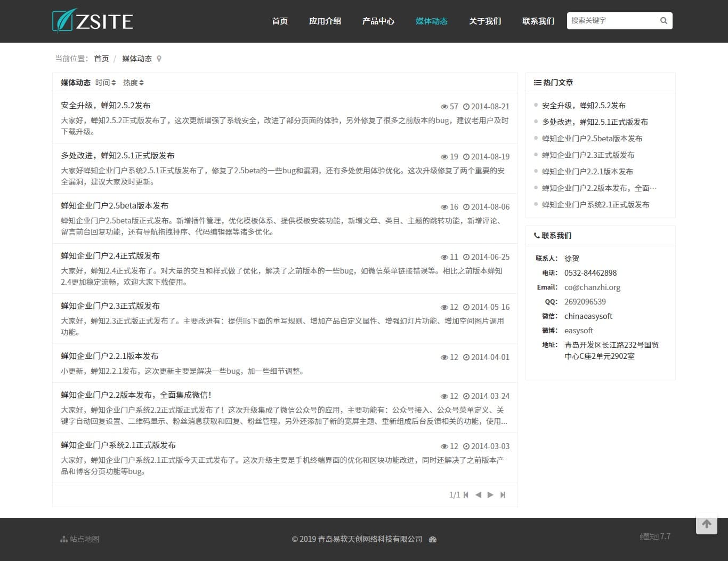Click the search magnifier icon

(x=664, y=21)
